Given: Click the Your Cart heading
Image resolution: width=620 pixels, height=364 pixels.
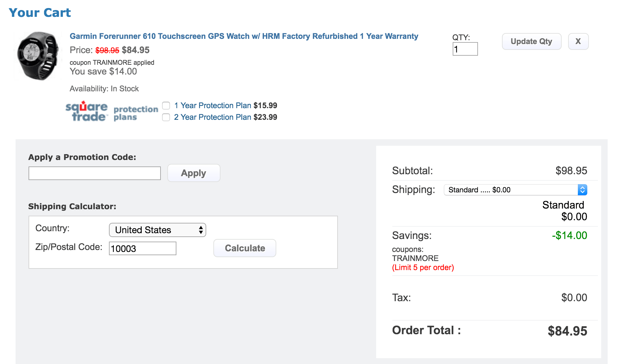Looking at the screenshot, I should click(x=40, y=13).
